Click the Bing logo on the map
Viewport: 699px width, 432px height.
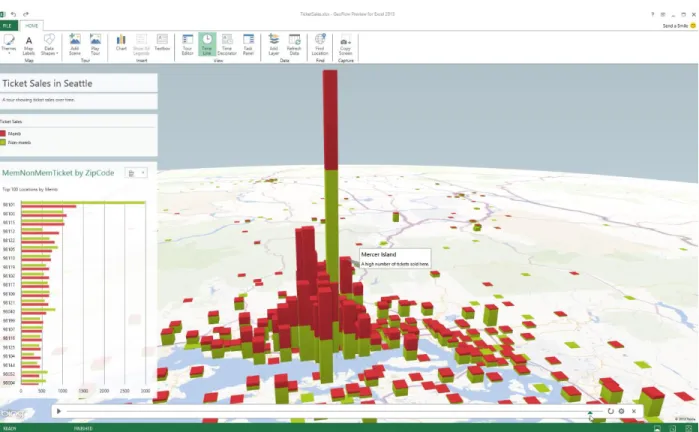pos(12,413)
